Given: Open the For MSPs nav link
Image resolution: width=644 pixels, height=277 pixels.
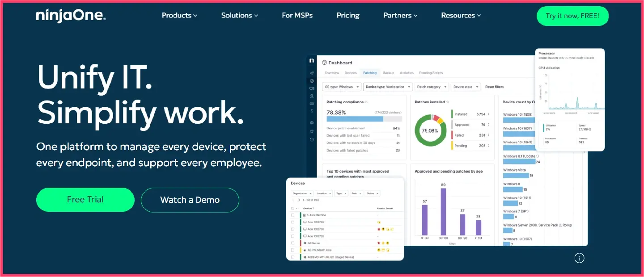Looking at the screenshot, I should (x=297, y=16).
